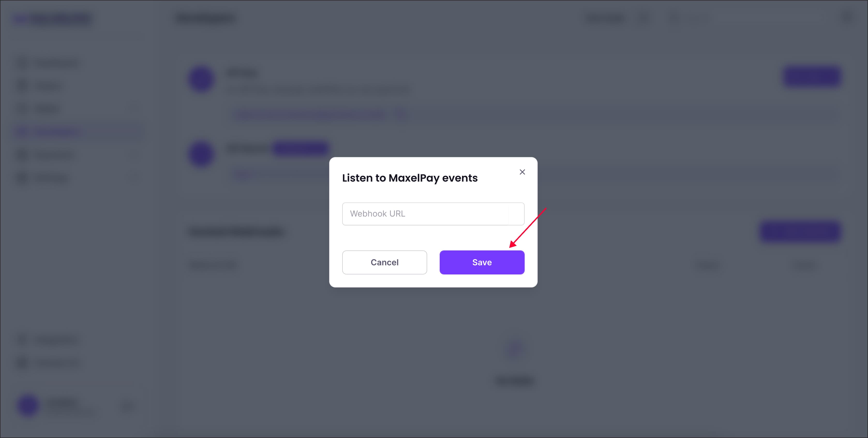Click the purple button on the API Key card
This screenshot has height=438, width=868.
coord(812,77)
